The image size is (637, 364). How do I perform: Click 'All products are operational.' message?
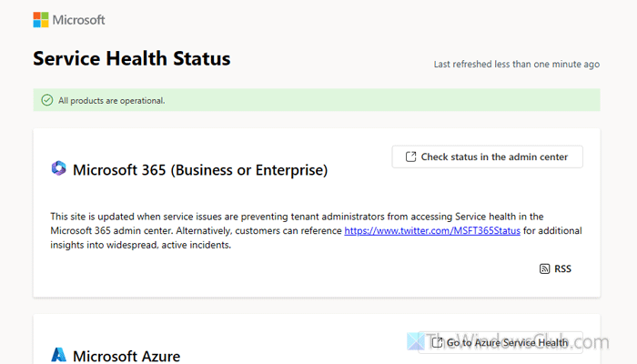tap(112, 100)
